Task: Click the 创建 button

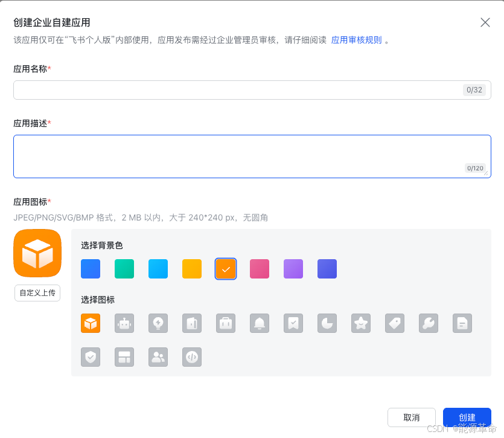Action: (x=467, y=417)
